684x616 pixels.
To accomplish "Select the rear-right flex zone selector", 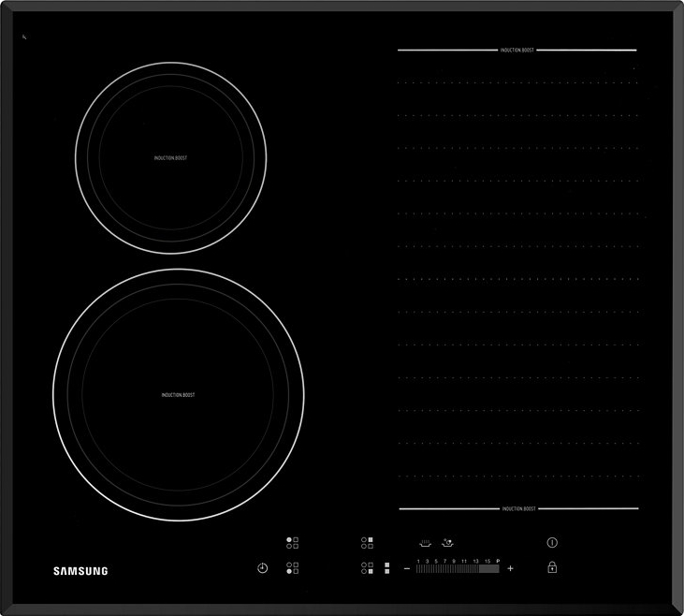I will [367, 543].
